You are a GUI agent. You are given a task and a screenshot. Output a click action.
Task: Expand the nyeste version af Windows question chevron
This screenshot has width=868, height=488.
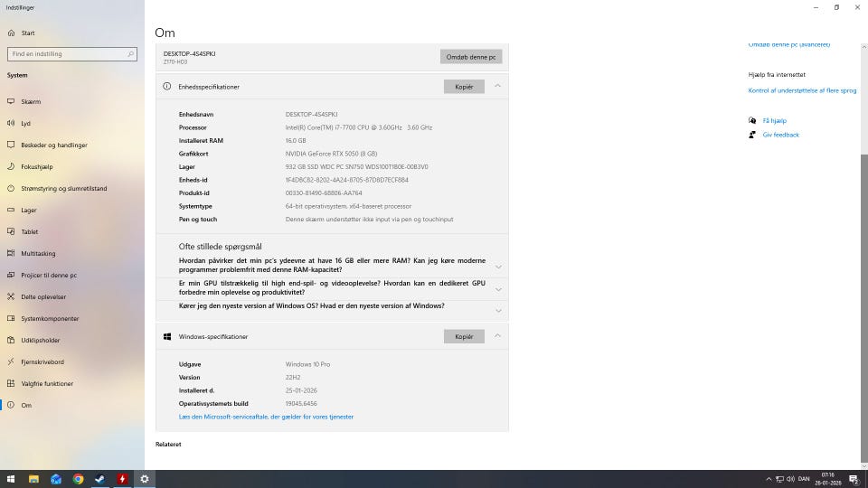(498, 310)
